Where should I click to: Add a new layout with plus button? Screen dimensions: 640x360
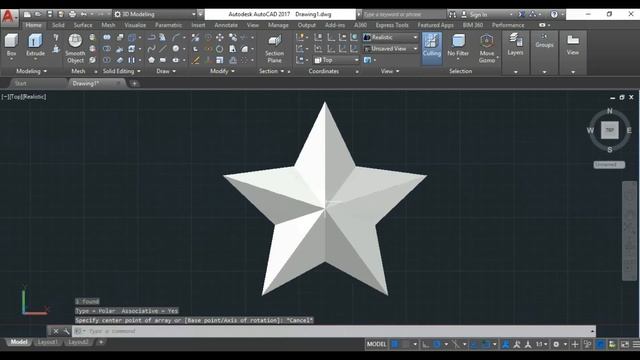[x=101, y=342]
